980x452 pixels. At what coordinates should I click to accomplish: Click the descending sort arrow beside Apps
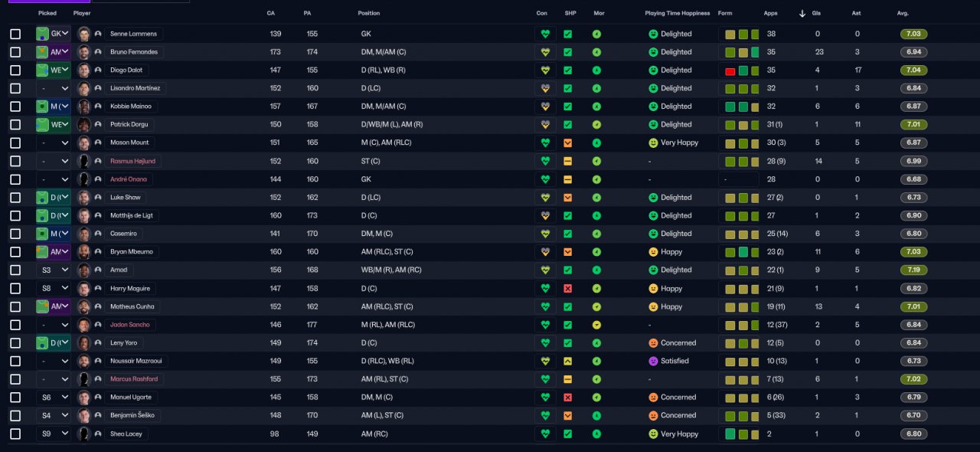pos(802,13)
